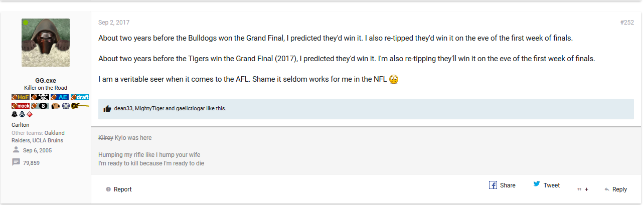Click GG.exe's avatar image
644x205 pixels.
46,43
